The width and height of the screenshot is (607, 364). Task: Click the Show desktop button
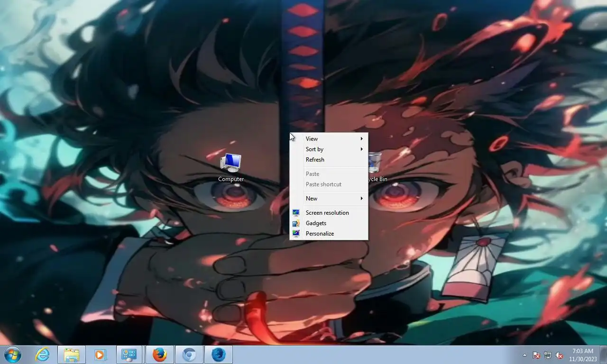pyautogui.click(x=603, y=355)
